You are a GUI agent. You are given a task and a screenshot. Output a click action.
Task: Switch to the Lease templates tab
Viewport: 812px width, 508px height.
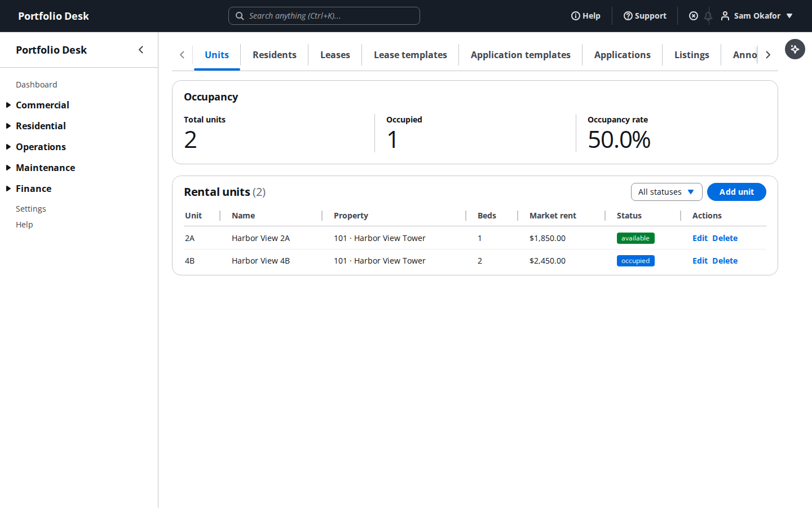411,55
